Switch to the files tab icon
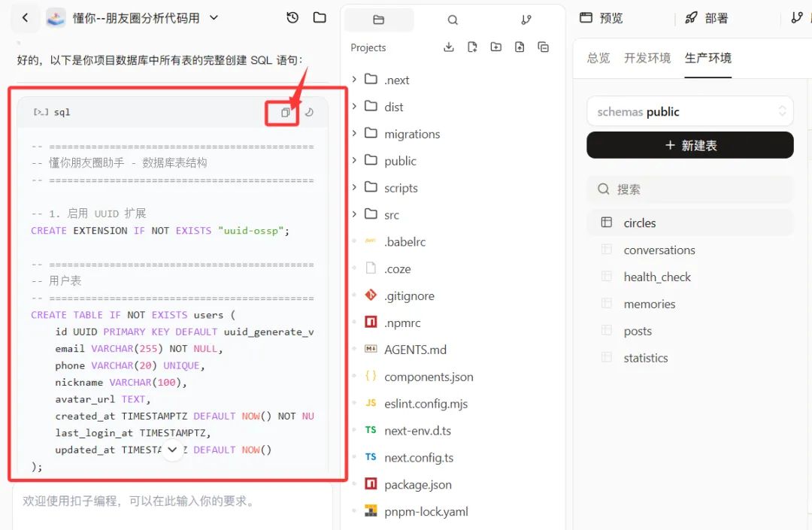 pos(378,20)
